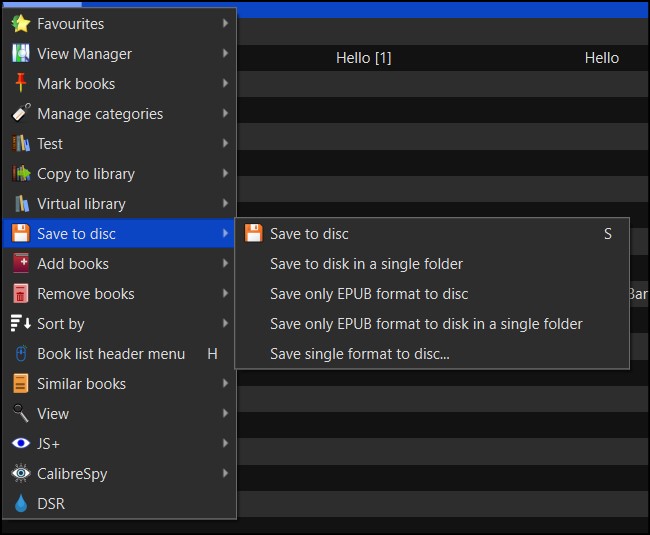Choose Save single format to disc...

pos(359,354)
